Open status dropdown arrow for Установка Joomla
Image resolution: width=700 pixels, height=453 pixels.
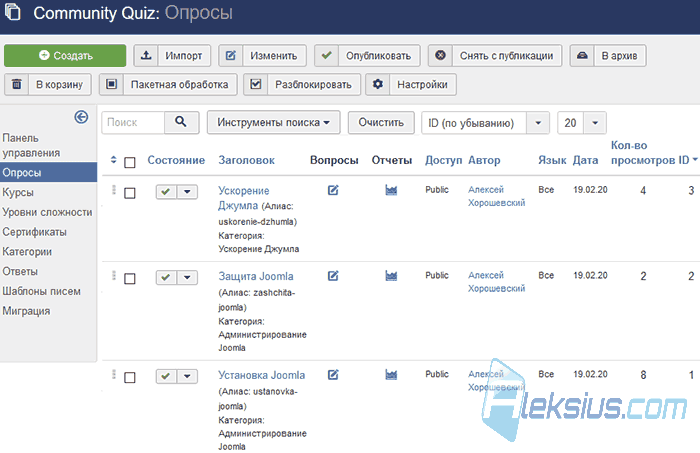(x=188, y=376)
